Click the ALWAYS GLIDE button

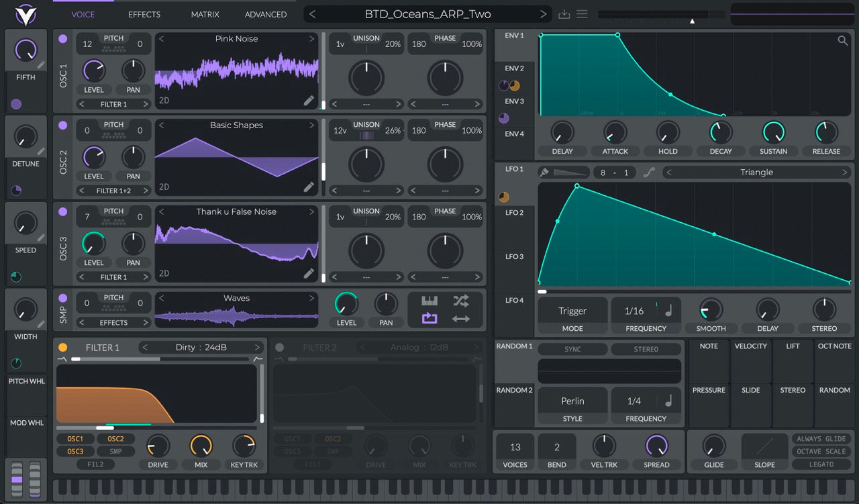tap(821, 439)
